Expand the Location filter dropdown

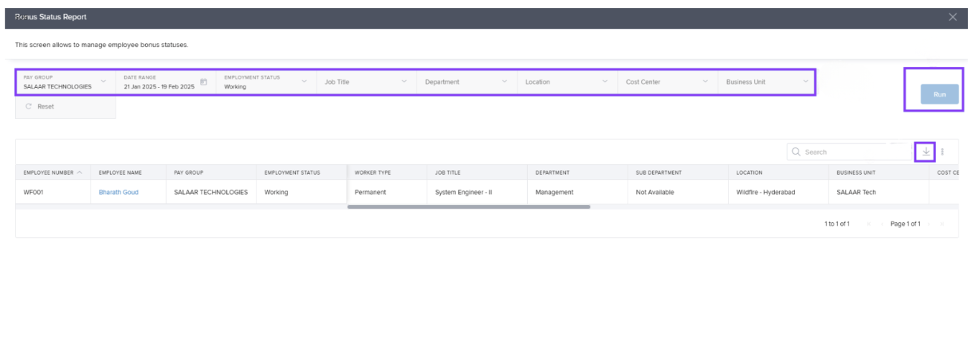[x=605, y=81]
